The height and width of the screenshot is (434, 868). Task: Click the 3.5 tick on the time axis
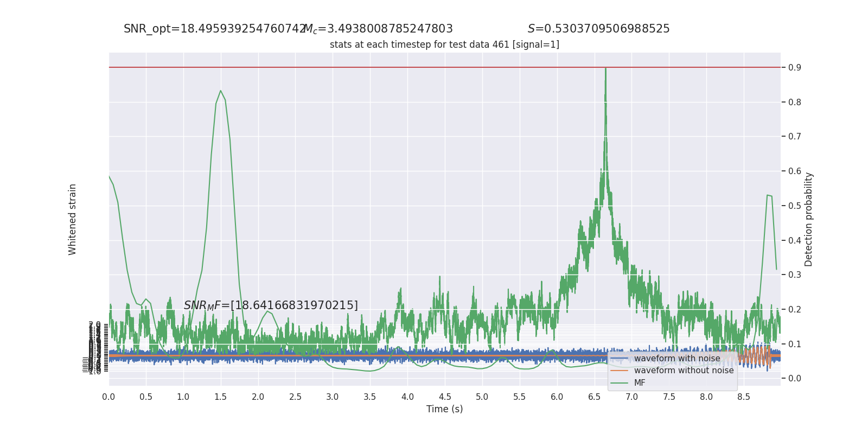click(370, 397)
